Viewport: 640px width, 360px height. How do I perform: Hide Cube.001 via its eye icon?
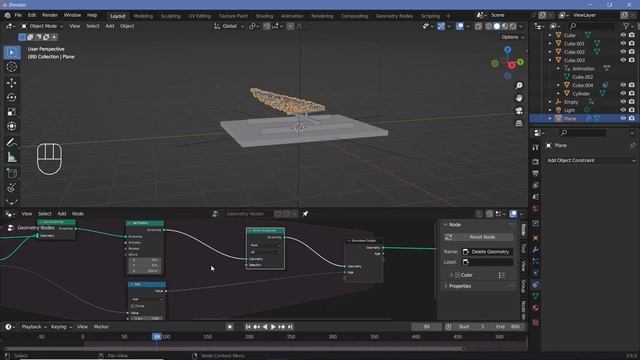tap(623, 43)
